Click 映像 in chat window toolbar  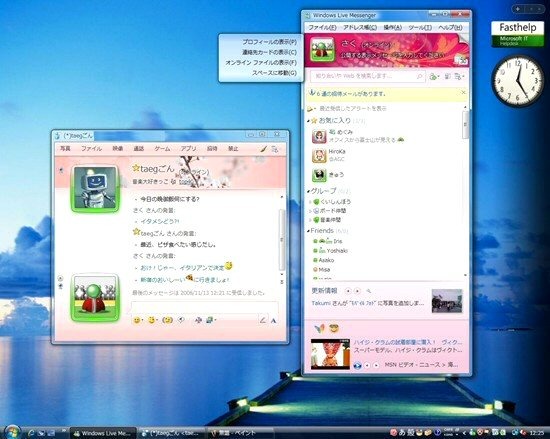tap(118, 149)
